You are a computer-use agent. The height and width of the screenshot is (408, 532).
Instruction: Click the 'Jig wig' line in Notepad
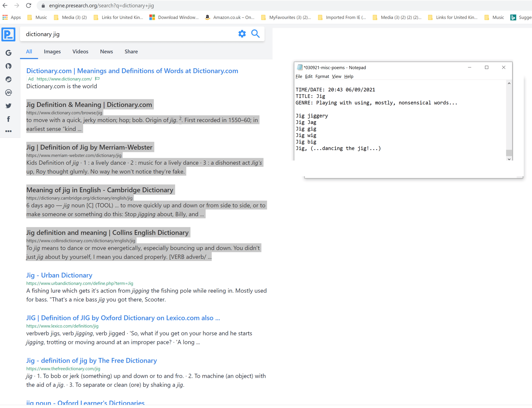(x=306, y=135)
